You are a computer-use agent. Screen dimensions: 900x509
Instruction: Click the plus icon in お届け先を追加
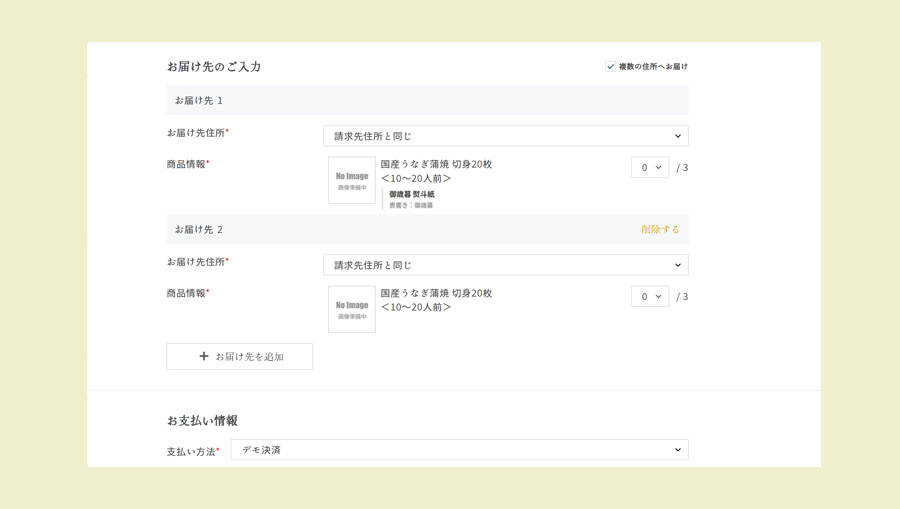click(x=204, y=357)
